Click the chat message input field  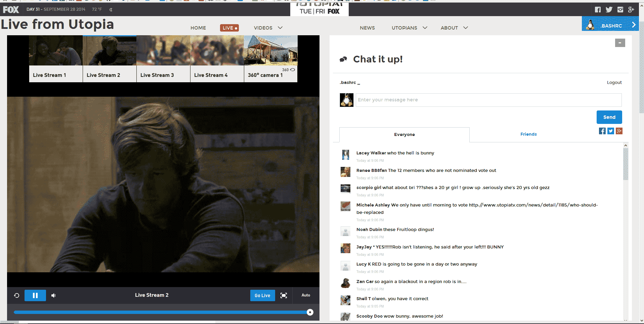(489, 100)
